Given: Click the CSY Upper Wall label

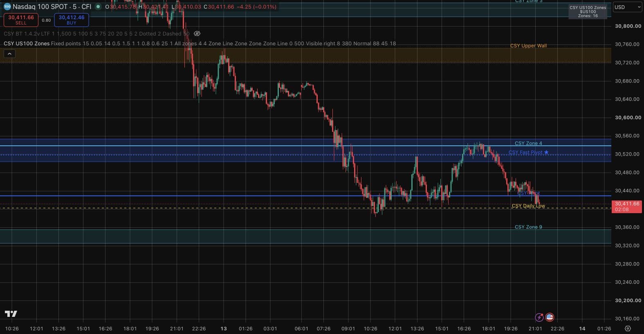Looking at the screenshot, I should pos(528,46).
